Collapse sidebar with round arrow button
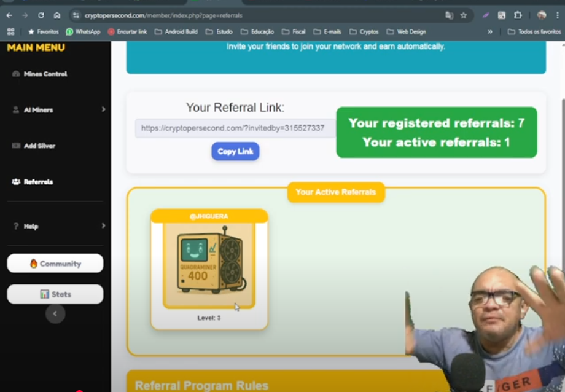Image resolution: width=565 pixels, height=392 pixels. [55, 313]
